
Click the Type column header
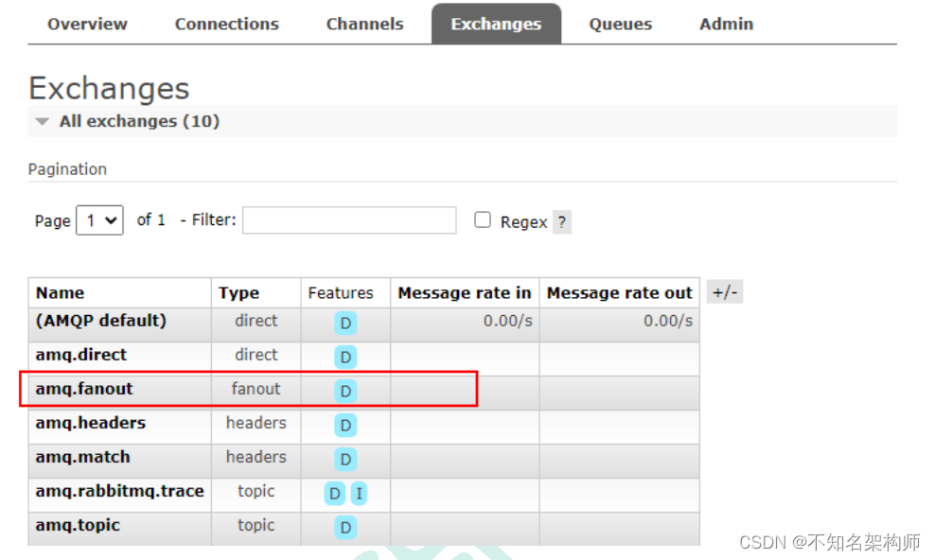(238, 292)
